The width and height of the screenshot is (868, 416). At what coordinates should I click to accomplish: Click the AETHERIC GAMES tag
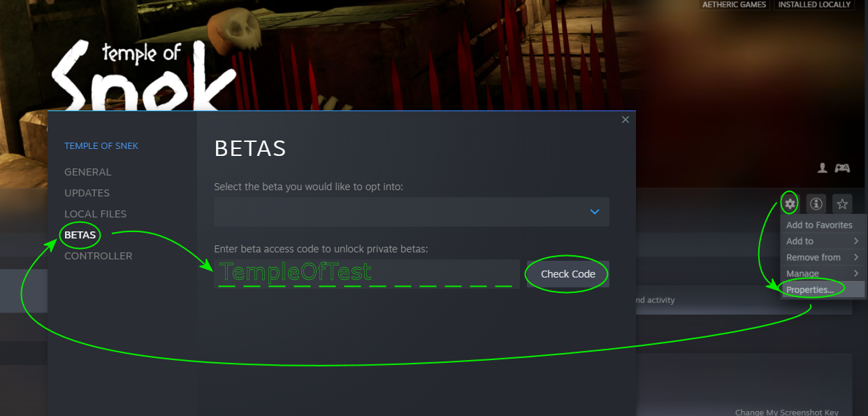735,5
